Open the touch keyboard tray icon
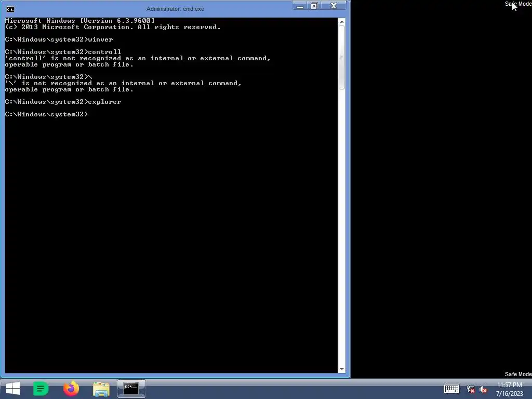Screen dimensions: 532x399 click(x=451, y=389)
